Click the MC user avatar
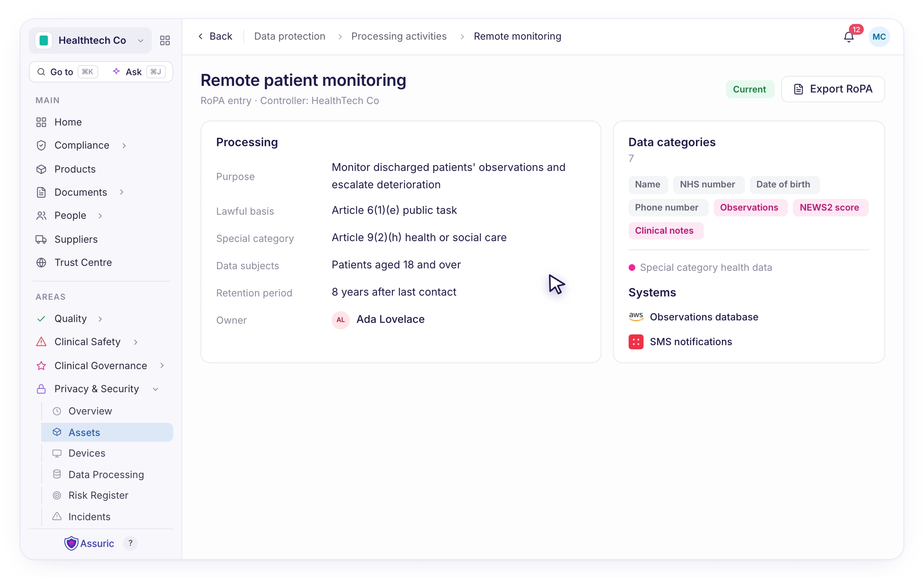Image resolution: width=924 pixels, height=578 pixels. point(879,37)
